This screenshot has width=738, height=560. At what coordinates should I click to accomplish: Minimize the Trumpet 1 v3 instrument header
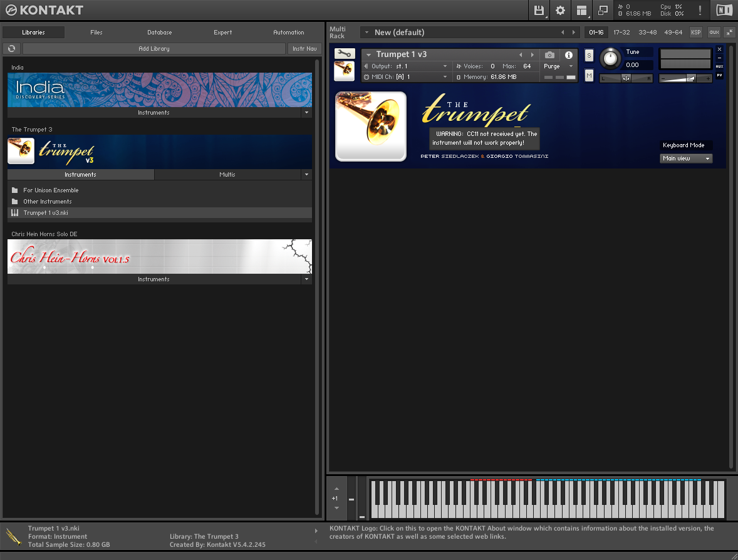pos(719,58)
